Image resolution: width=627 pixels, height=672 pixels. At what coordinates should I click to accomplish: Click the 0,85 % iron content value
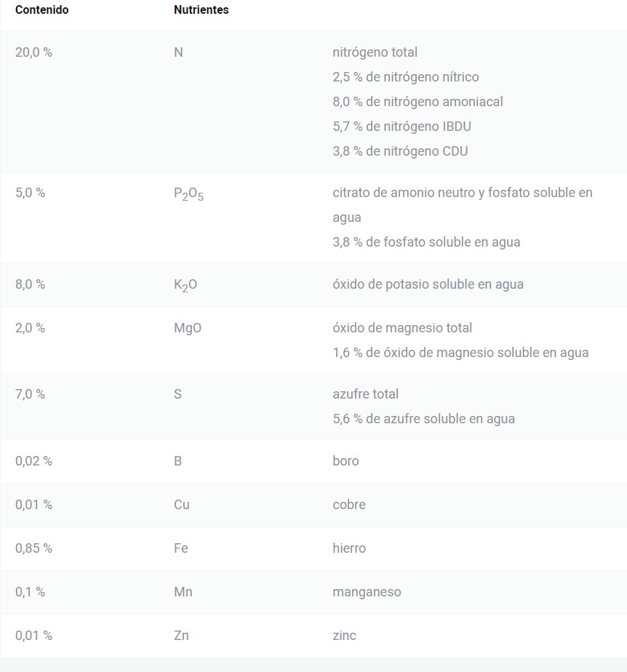point(33,548)
